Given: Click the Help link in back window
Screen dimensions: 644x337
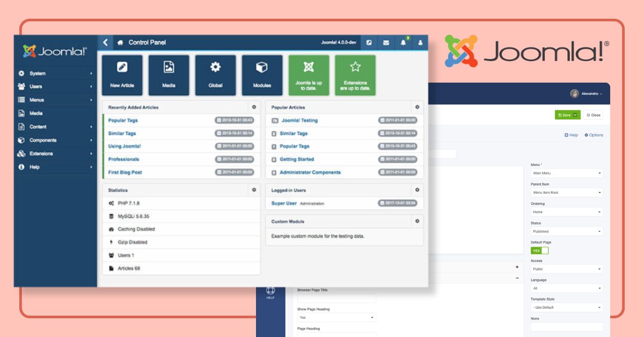Looking at the screenshot, I should (x=571, y=135).
